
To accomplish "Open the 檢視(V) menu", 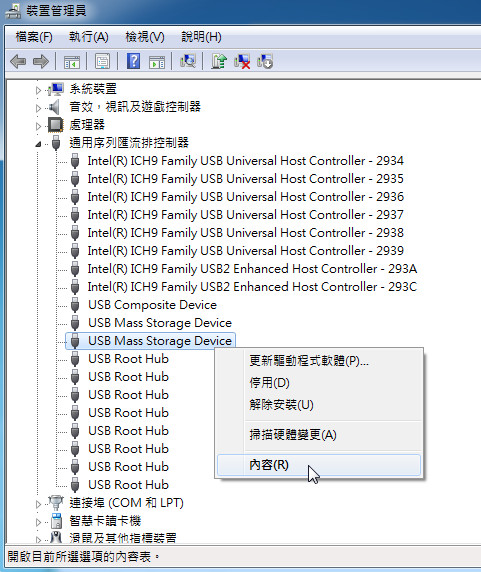I will tap(145, 37).
